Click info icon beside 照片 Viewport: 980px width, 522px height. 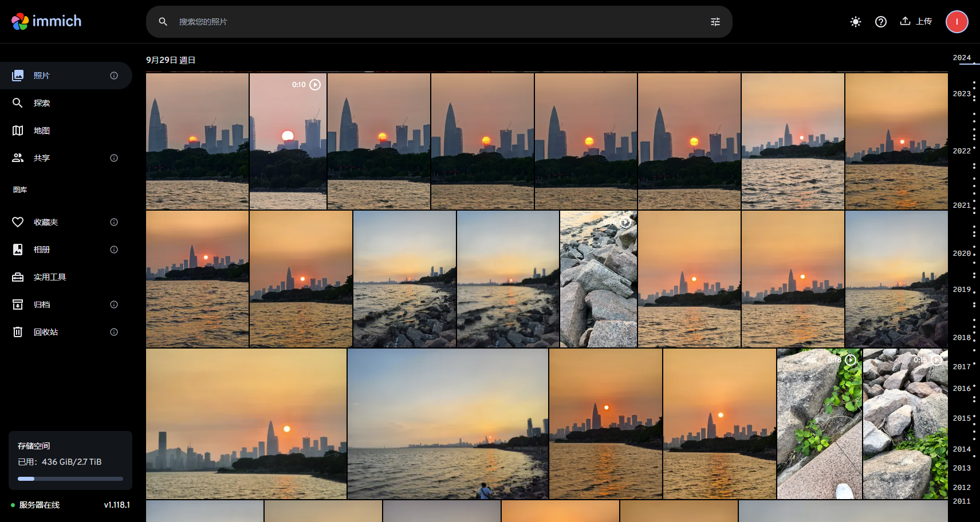click(x=114, y=76)
